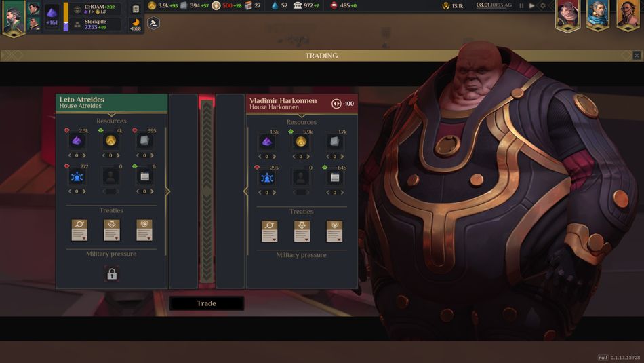Decrease Leto Atreides' spice amount
The height and width of the screenshot is (363, 644).
click(x=70, y=155)
